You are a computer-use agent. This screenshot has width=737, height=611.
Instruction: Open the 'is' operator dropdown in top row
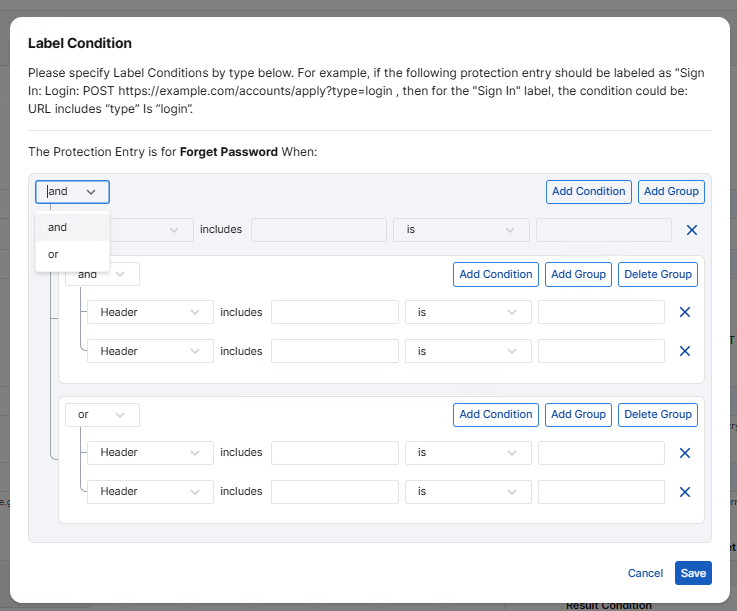click(460, 230)
